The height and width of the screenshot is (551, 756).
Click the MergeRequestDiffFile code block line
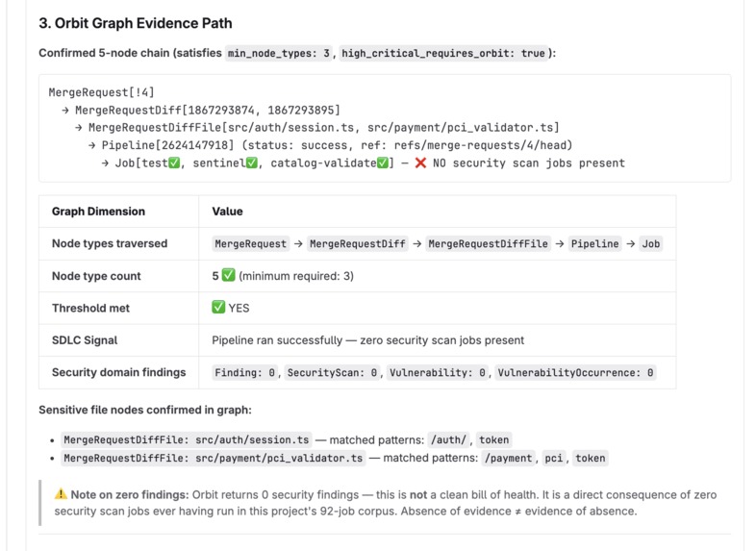tap(317, 127)
